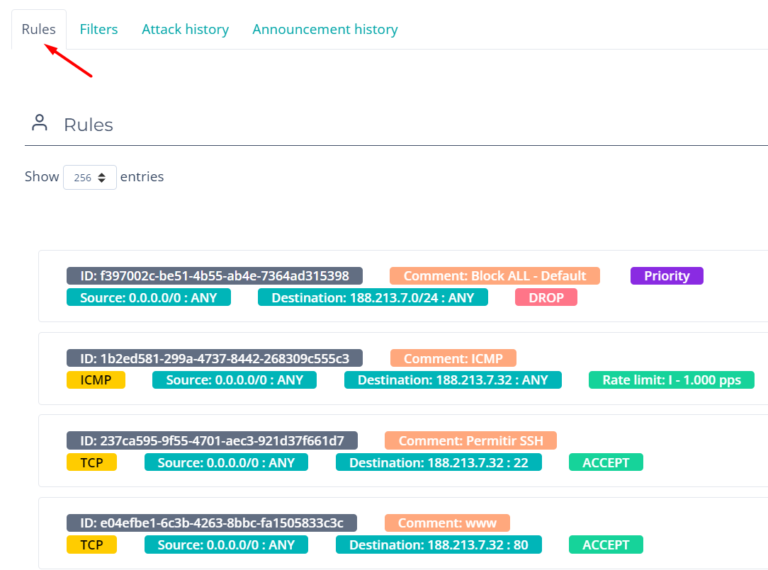Go to Announcement history tab
Viewport: 768px width, 570px height.
coord(325,29)
